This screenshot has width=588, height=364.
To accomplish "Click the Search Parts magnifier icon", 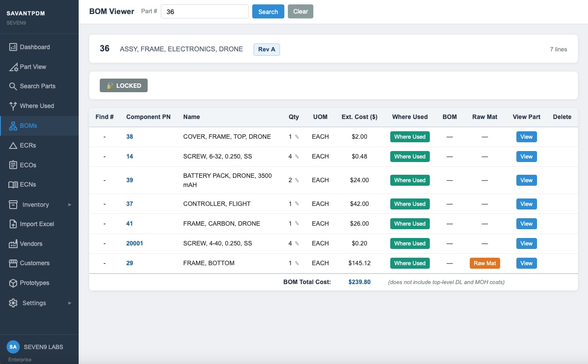I will pos(13,86).
